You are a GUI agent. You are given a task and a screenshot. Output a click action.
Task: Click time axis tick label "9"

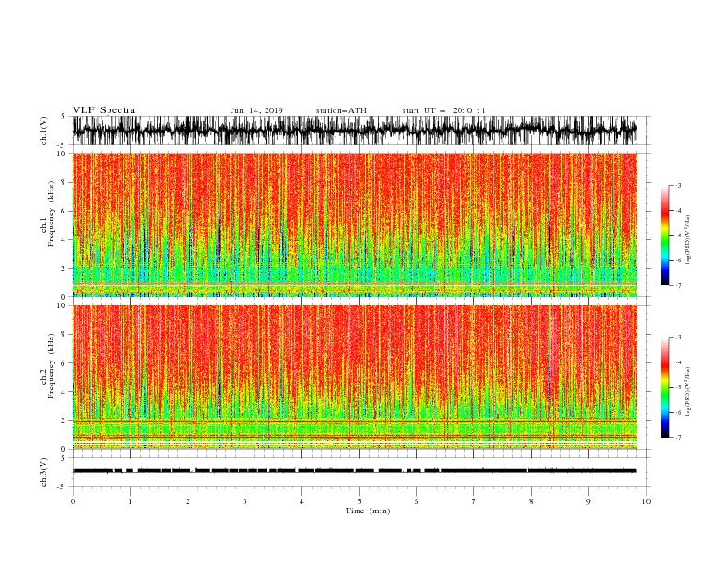(588, 501)
